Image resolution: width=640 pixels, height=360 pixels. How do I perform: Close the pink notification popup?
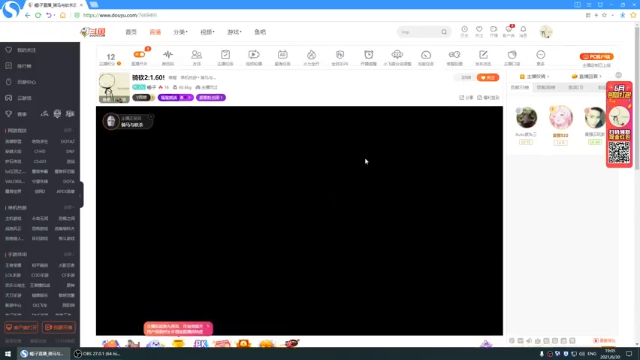coord(208,326)
